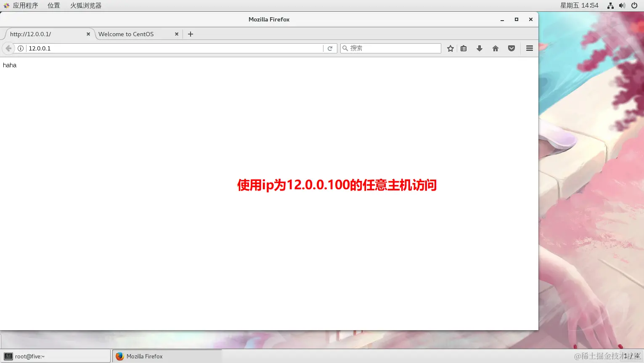644x363 pixels.
Task: Open the 位置 menu
Action: coord(54,5)
